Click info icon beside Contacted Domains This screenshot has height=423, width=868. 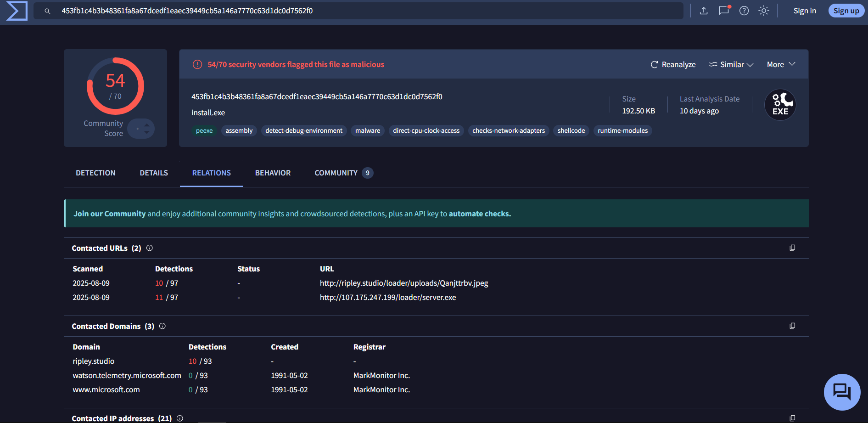click(162, 326)
